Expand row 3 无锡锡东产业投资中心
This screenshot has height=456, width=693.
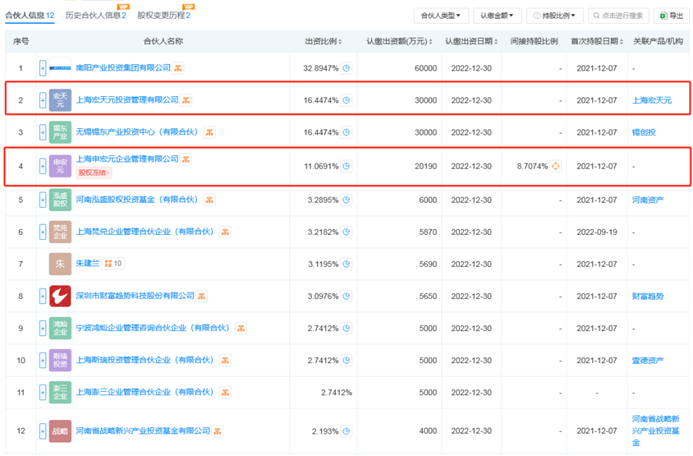coord(42,132)
